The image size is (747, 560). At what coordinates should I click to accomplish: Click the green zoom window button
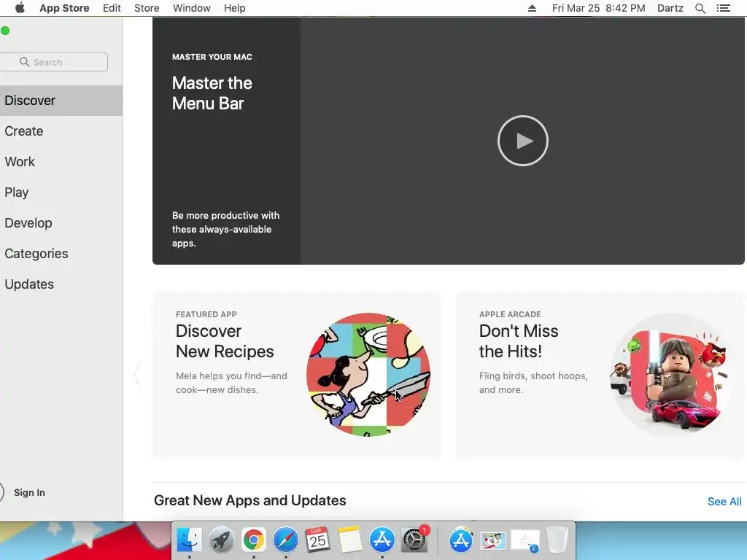(5, 31)
